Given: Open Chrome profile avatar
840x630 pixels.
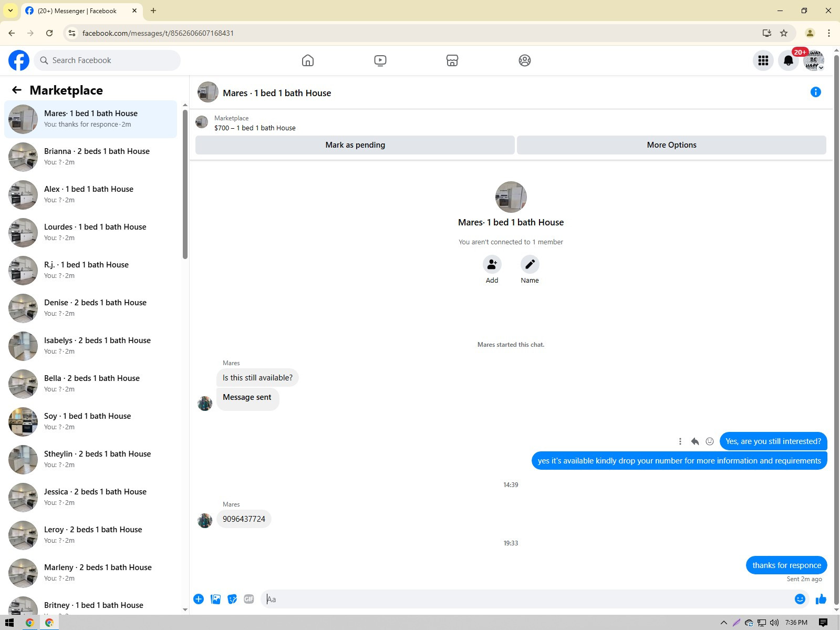Looking at the screenshot, I should tap(810, 33).
